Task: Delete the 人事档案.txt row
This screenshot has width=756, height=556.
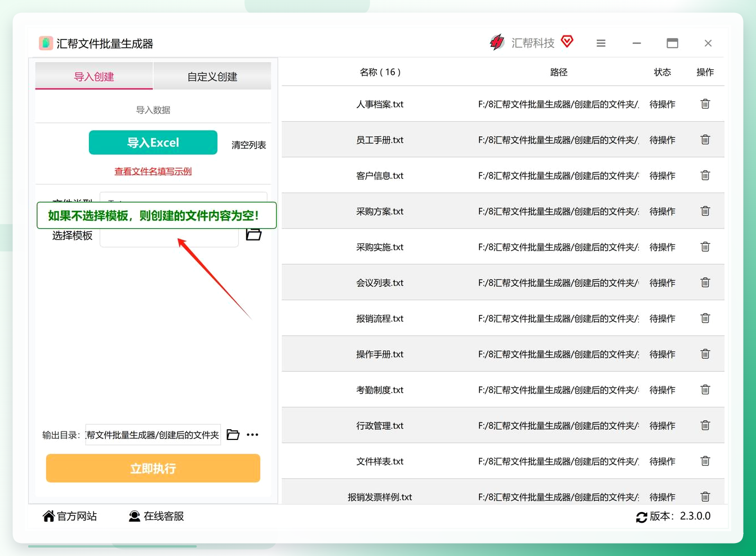Action: (705, 104)
